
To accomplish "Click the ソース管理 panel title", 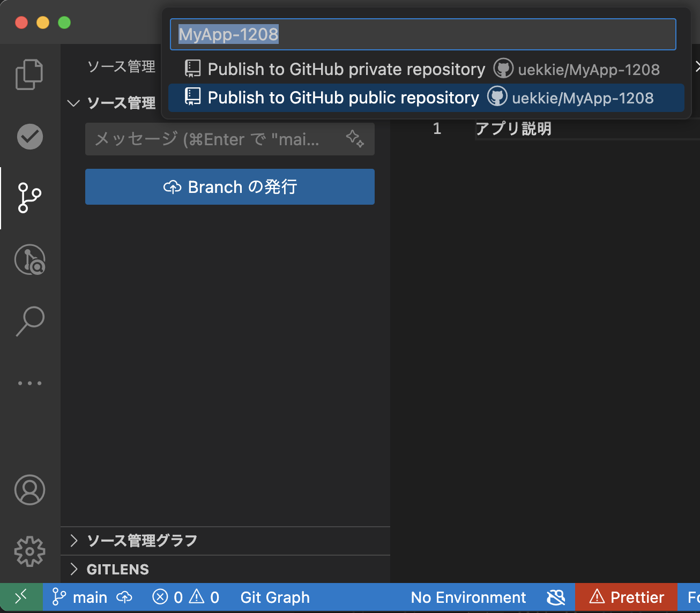I will (x=122, y=66).
